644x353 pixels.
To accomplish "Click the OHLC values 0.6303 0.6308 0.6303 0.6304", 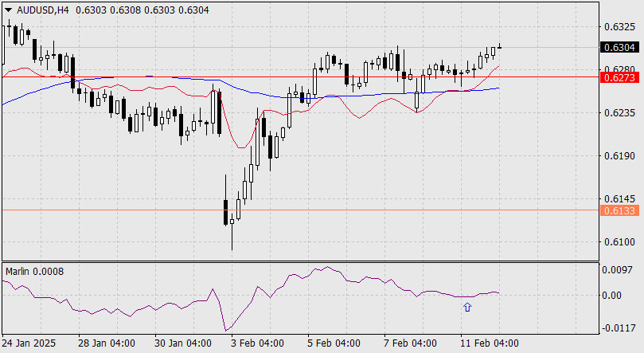I will [x=142, y=10].
